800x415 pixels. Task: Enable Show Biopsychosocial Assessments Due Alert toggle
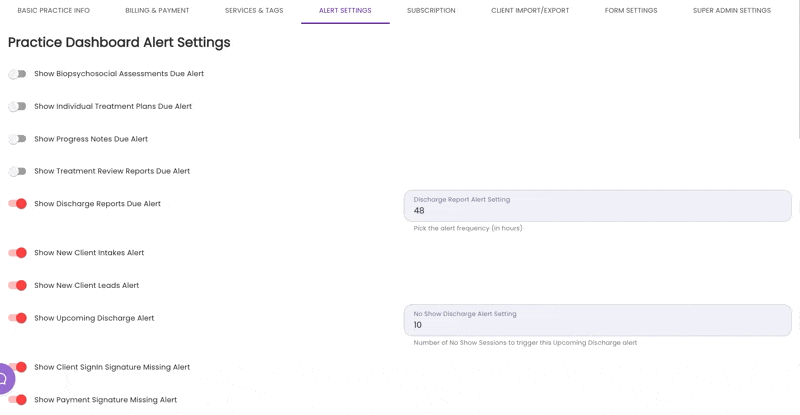point(17,74)
